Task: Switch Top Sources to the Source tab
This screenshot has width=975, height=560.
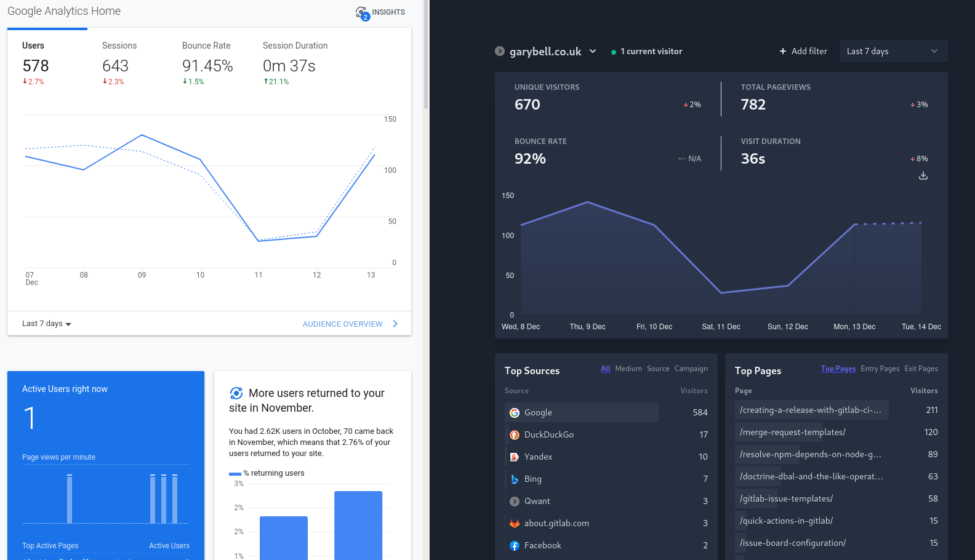Action: pos(658,369)
